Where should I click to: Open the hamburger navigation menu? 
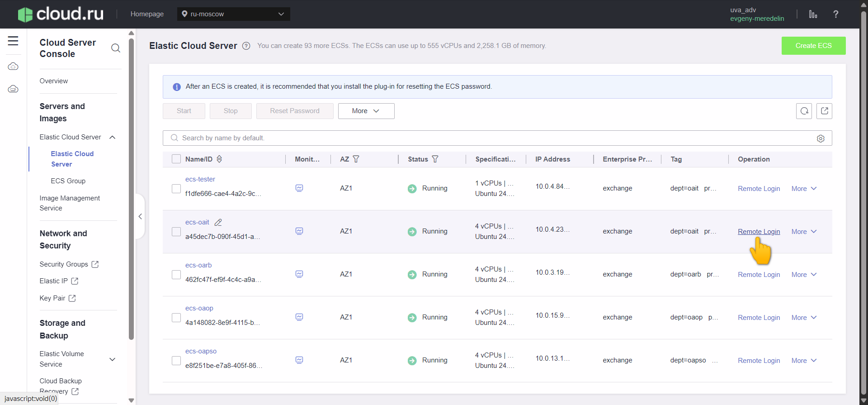(13, 41)
